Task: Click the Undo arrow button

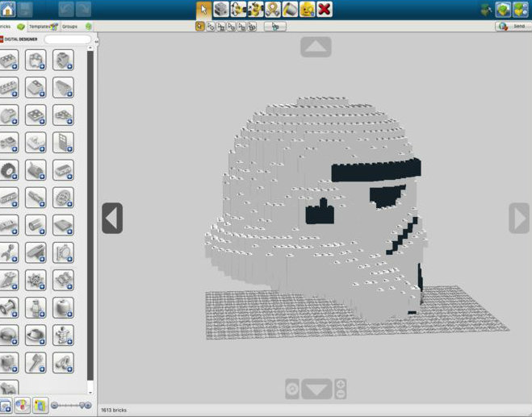Action: pyautogui.click(x=66, y=9)
